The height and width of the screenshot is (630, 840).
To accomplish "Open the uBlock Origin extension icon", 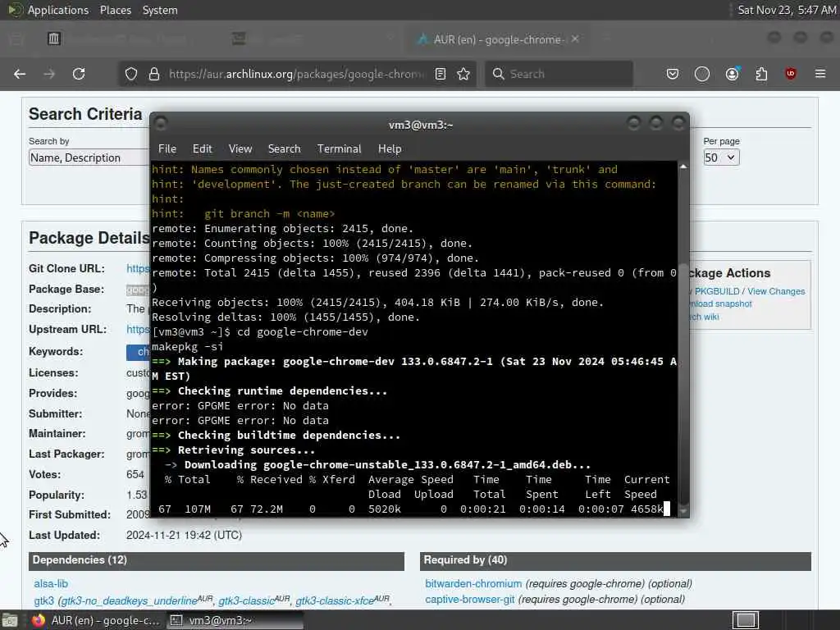I will click(x=790, y=74).
